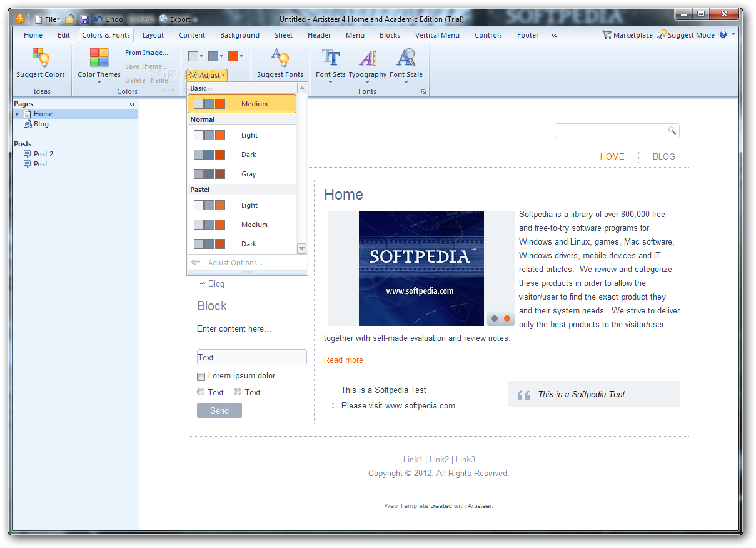Select Normal Light color adjustment
756x548 pixels.
click(241, 135)
